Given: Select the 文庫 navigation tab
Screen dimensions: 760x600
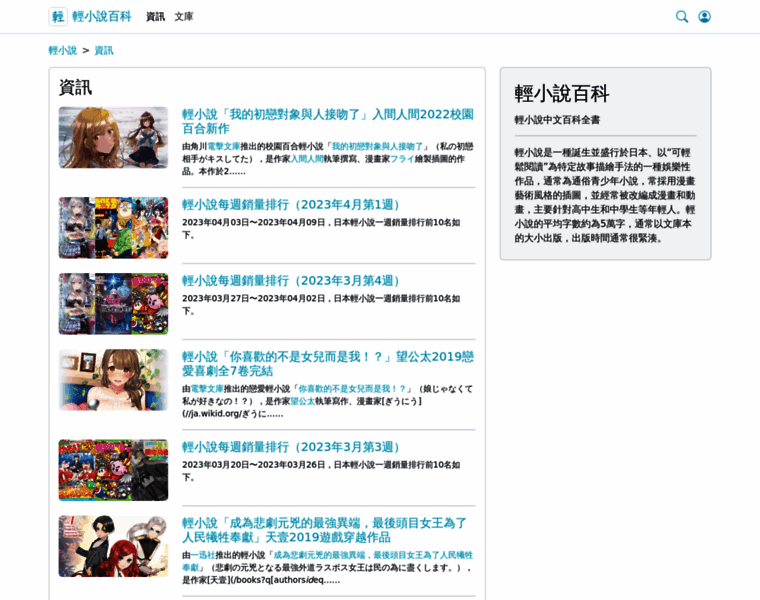Looking at the screenshot, I should pos(184,17).
